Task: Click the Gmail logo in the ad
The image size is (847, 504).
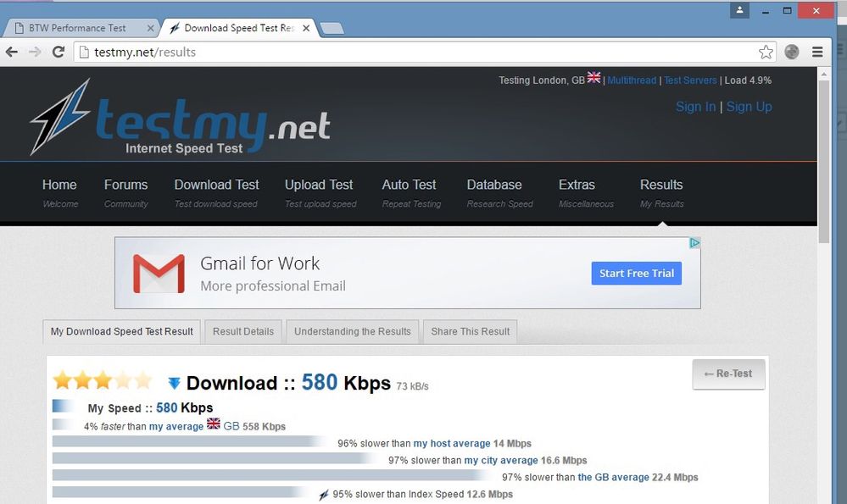Action: click(159, 273)
